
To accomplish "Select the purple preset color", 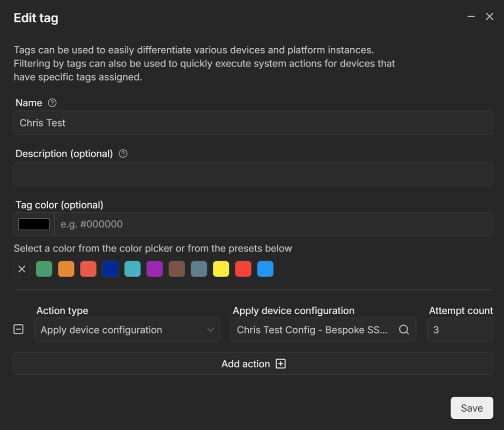I will pos(154,269).
